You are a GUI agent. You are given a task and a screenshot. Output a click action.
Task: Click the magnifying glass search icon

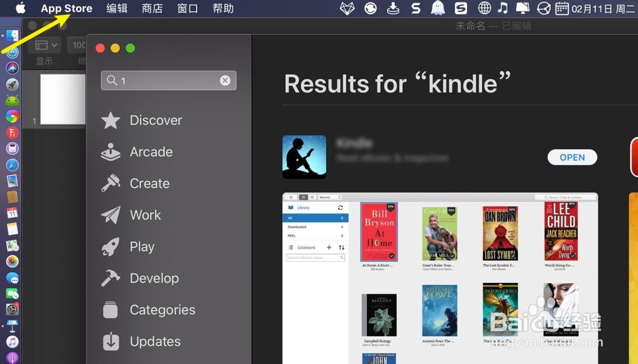tap(112, 80)
